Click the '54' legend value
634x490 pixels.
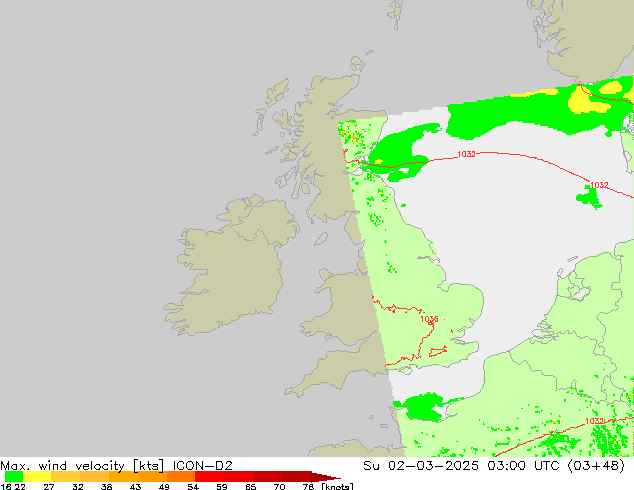pos(193,486)
